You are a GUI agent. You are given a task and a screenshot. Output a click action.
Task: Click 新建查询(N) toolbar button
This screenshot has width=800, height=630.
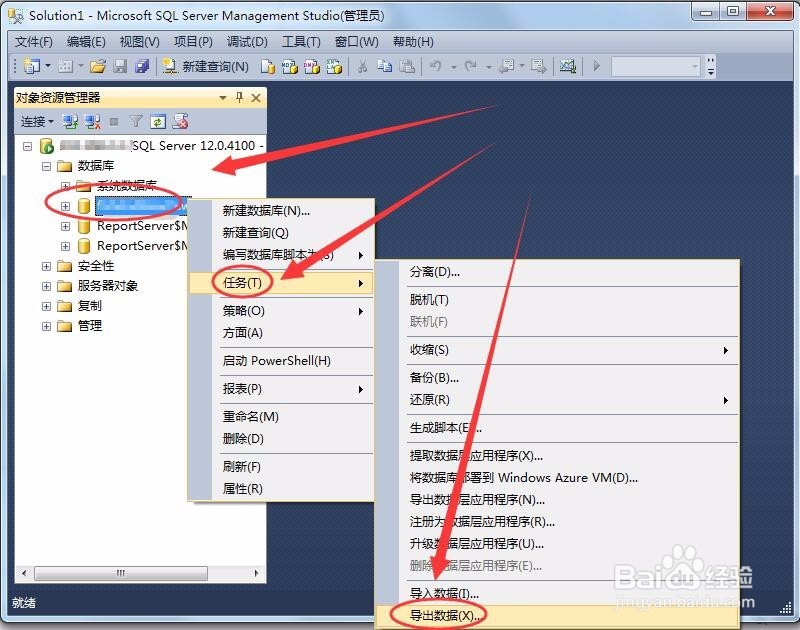point(205,66)
